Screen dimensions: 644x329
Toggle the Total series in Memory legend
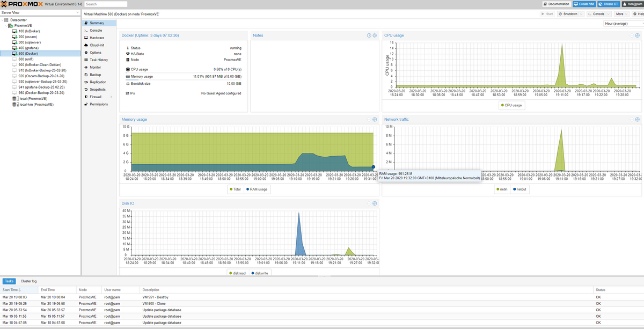pyautogui.click(x=235, y=189)
